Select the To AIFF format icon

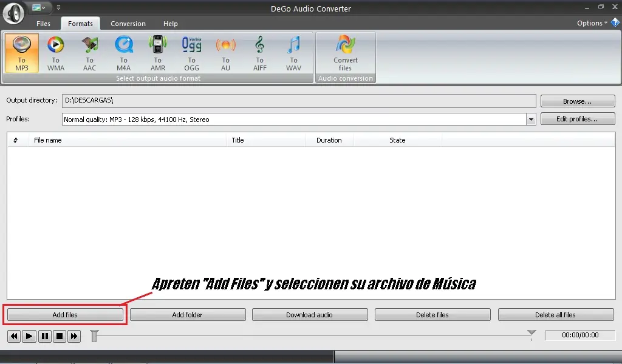[x=260, y=53]
